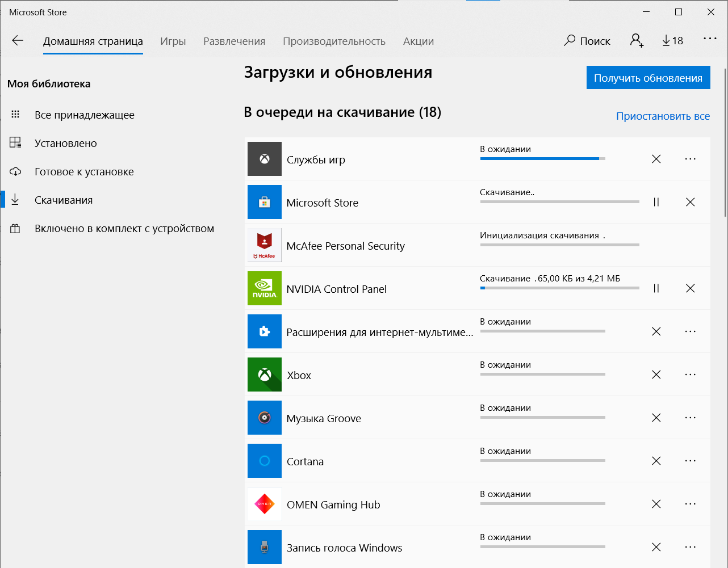Go back using the back arrow

coord(18,40)
